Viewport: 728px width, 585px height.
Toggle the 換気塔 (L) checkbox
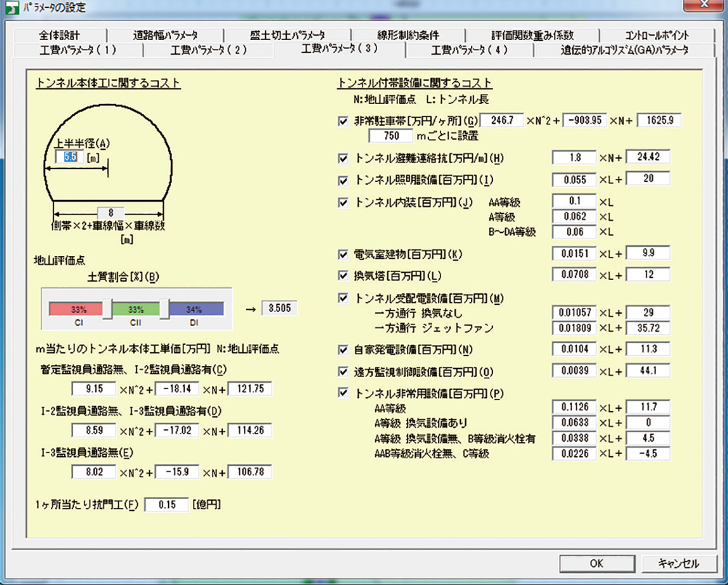343,276
